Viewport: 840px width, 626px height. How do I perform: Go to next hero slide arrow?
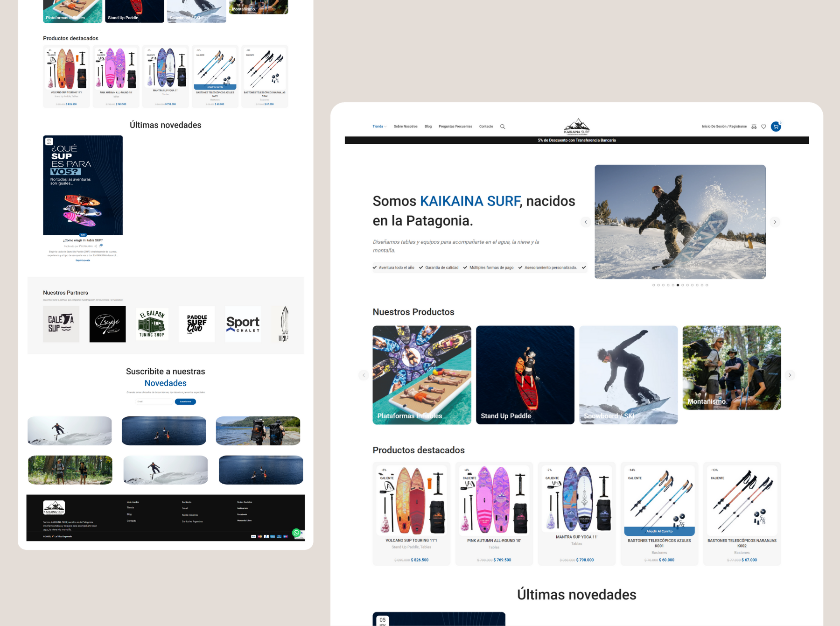click(775, 222)
